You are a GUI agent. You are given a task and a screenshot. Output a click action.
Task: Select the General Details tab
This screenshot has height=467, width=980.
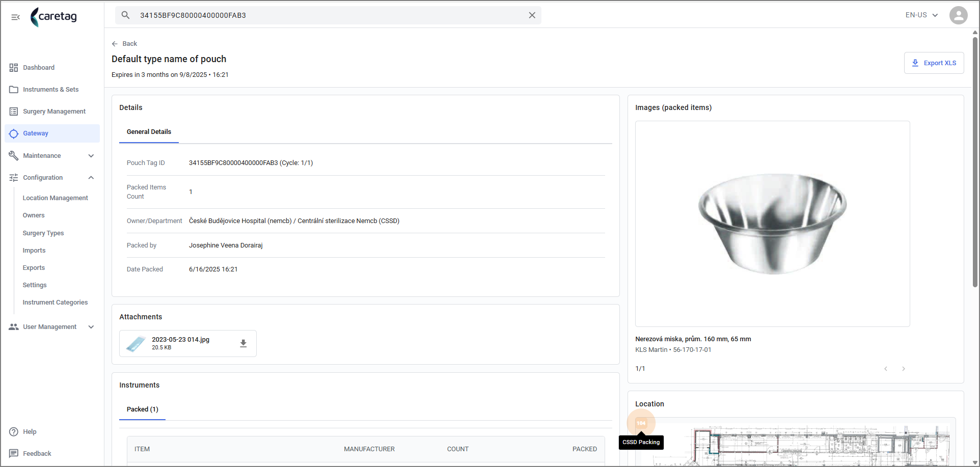pos(149,132)
